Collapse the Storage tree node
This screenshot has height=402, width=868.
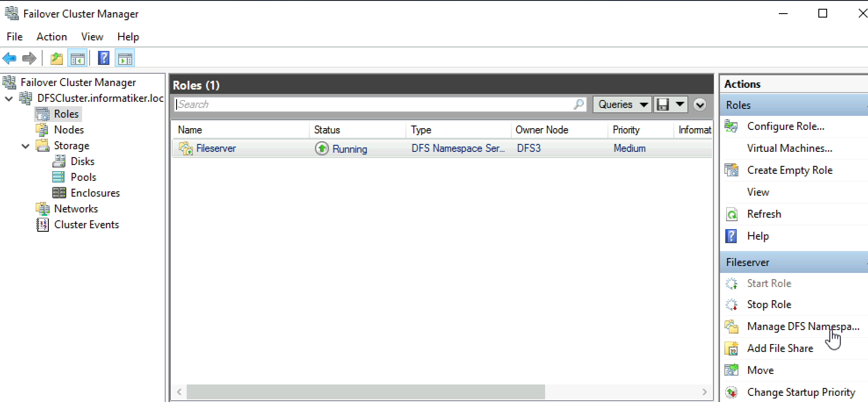[x=25, y=146]
